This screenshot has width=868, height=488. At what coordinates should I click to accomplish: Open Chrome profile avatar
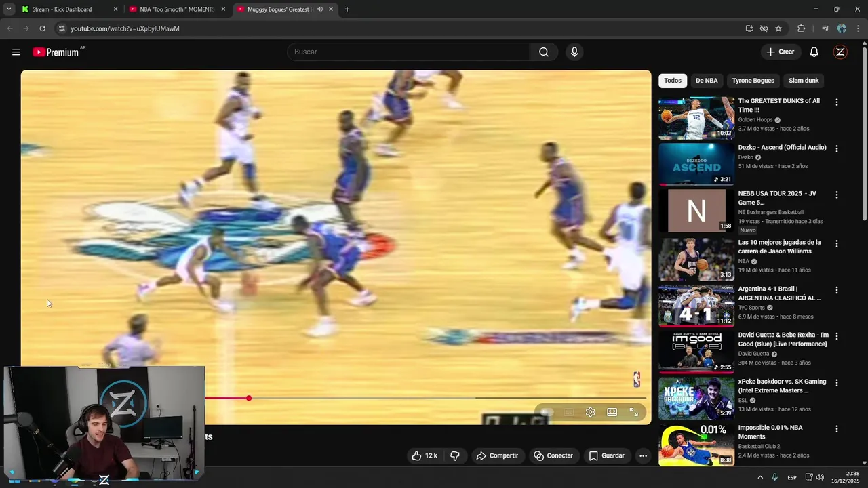point(842,28)
